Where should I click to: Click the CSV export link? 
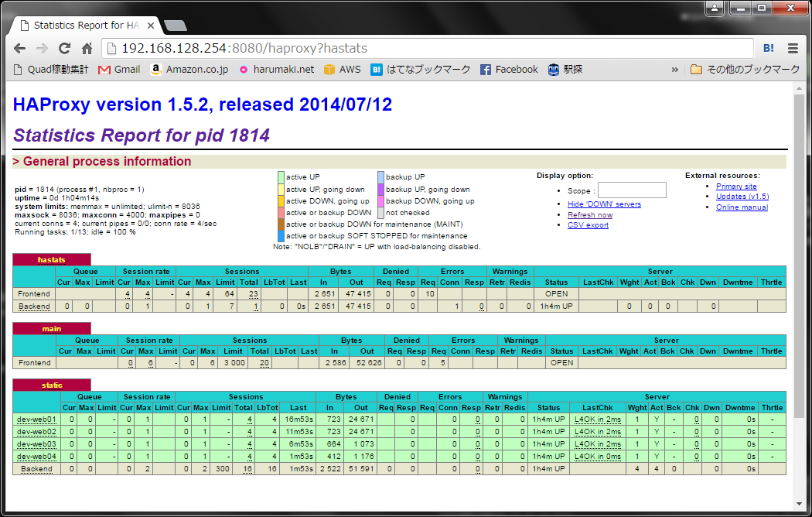(x=588, y=225)
